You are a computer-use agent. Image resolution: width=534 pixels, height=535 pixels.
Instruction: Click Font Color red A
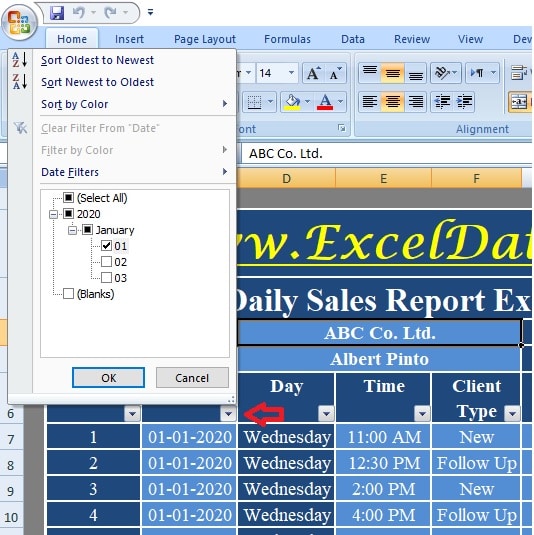[x=325, y=102]
